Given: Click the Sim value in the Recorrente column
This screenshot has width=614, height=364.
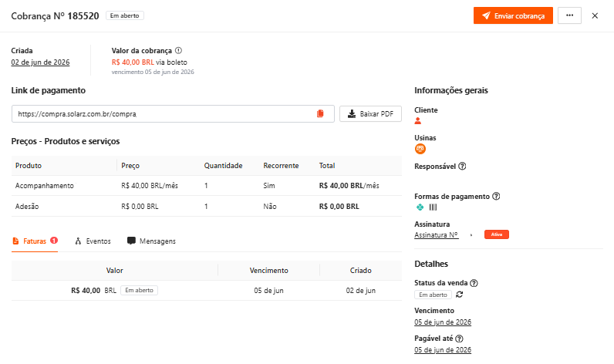Looking at the screenshot, I should tap(269, 186).
